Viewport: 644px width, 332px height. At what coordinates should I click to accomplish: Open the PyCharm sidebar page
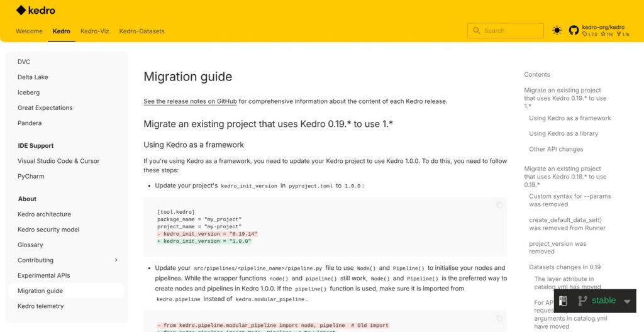pyautogui.click(x=31, y=176)
